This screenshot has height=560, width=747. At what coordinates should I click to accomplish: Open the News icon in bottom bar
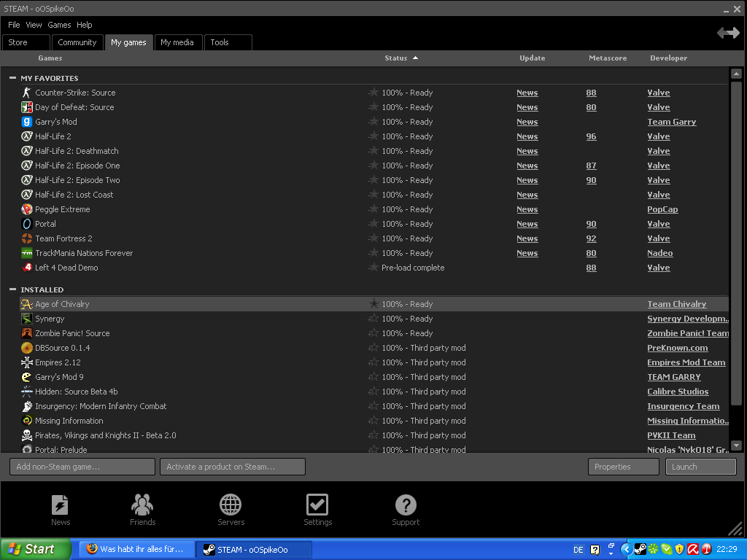60,505
